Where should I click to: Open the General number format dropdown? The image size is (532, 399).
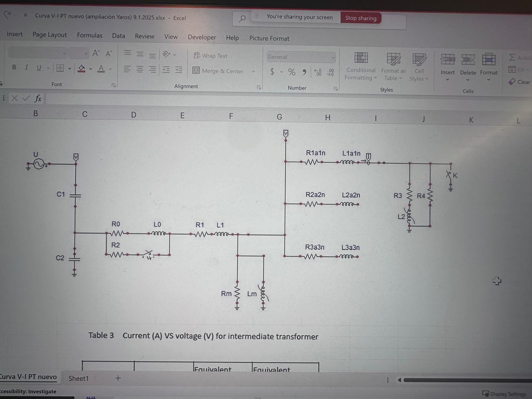(301, 57)
